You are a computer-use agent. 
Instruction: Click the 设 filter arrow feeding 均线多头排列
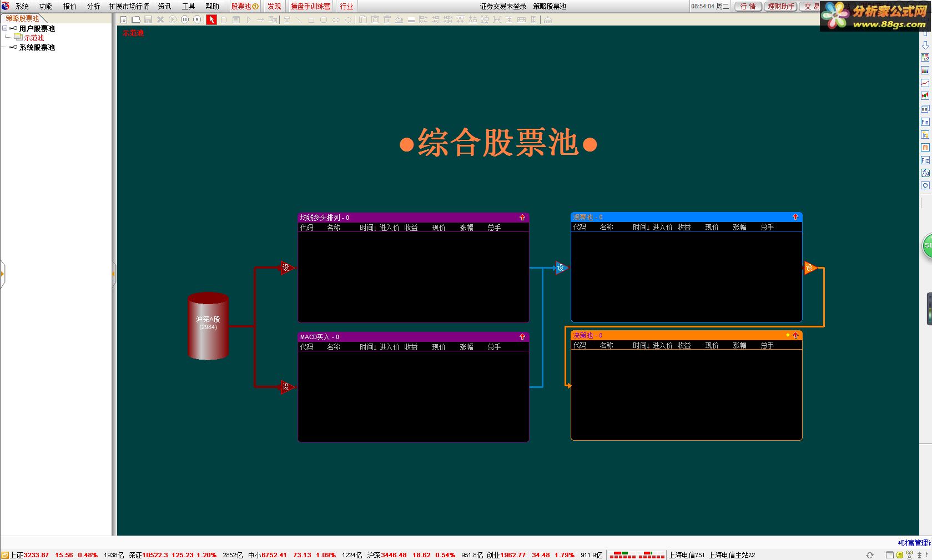coord(287,268)
